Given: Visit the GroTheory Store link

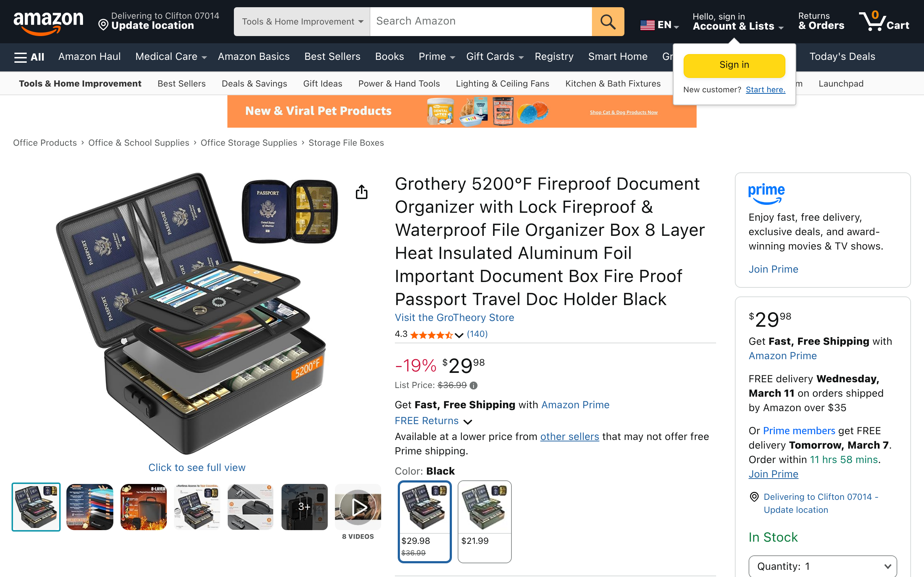Looking at the screenshot, I should coord(454,317).
